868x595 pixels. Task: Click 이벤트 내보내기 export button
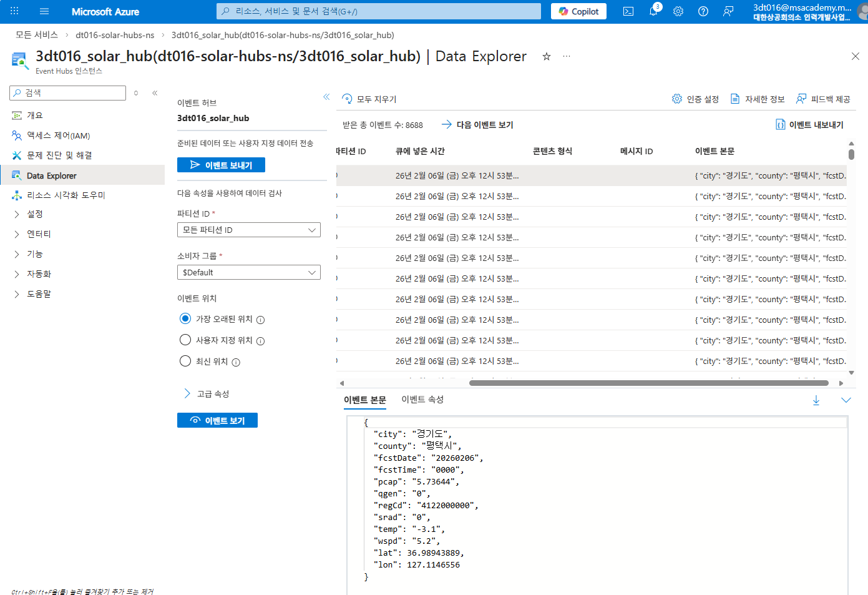[x=809, y=125]
